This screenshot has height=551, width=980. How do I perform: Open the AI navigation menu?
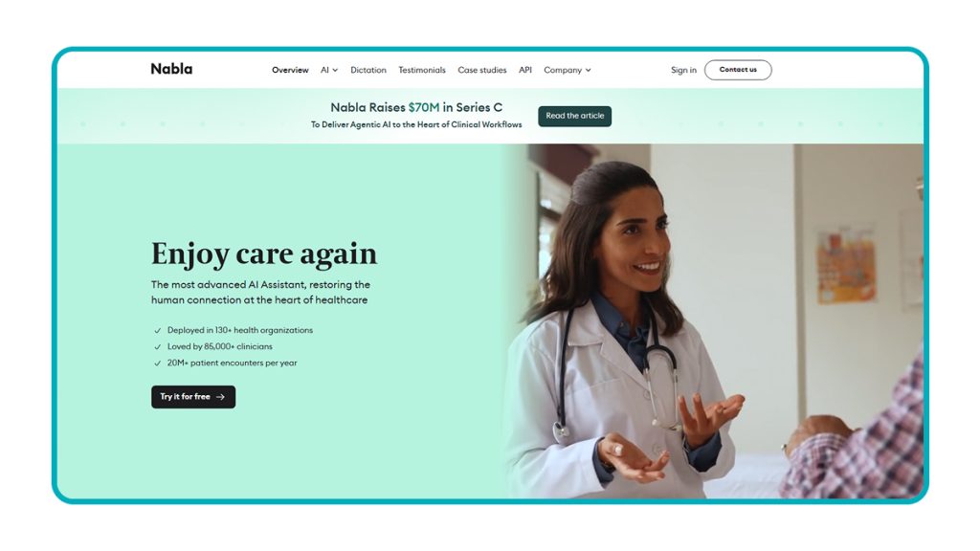329,70
